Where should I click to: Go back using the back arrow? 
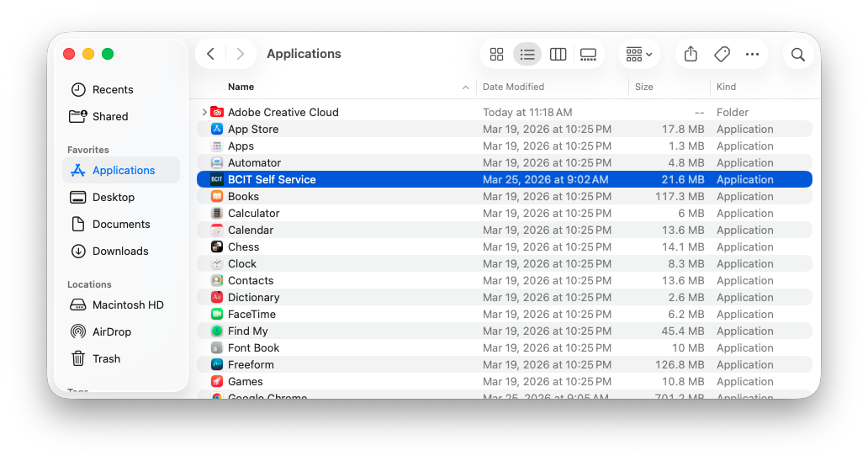(x=211, y=55)
